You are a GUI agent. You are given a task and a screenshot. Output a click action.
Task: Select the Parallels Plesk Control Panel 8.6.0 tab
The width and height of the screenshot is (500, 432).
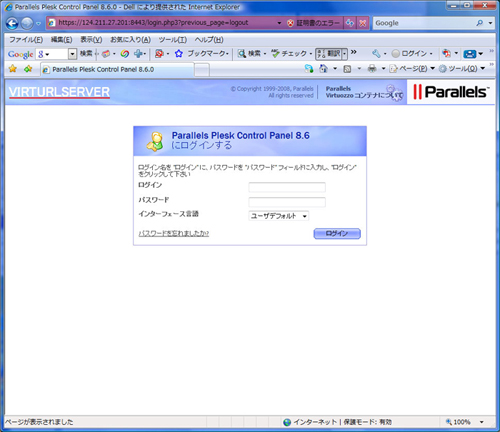point(117,69)
